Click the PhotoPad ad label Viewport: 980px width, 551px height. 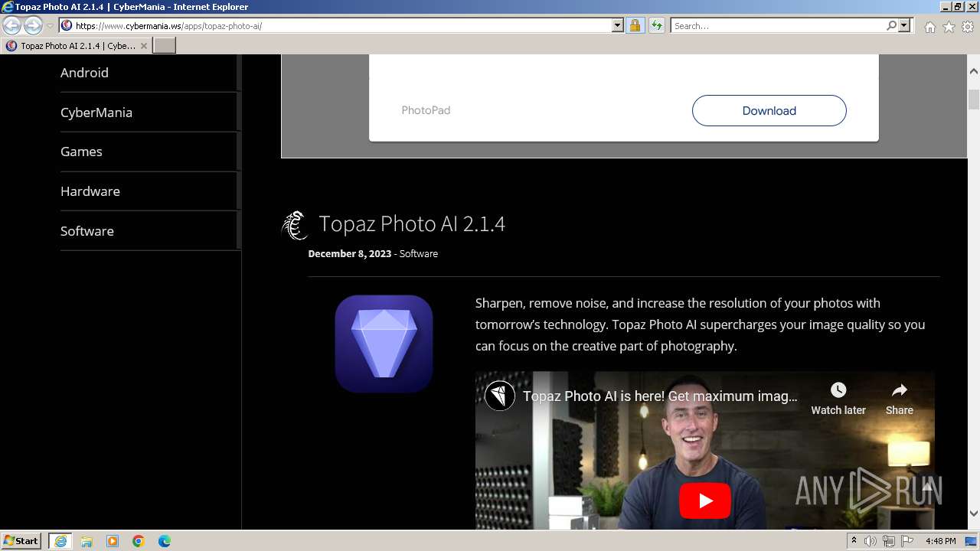click(426, 110)
